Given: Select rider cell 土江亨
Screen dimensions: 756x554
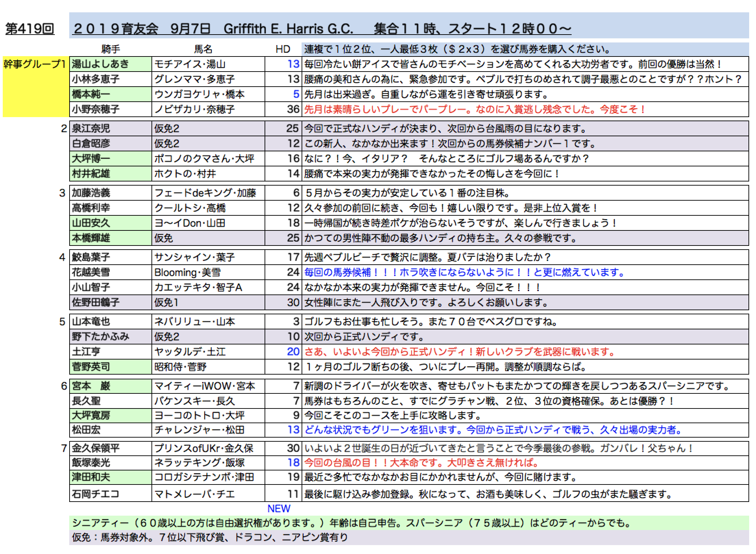Looking at the screenshot, I should (x=111, y=352).
